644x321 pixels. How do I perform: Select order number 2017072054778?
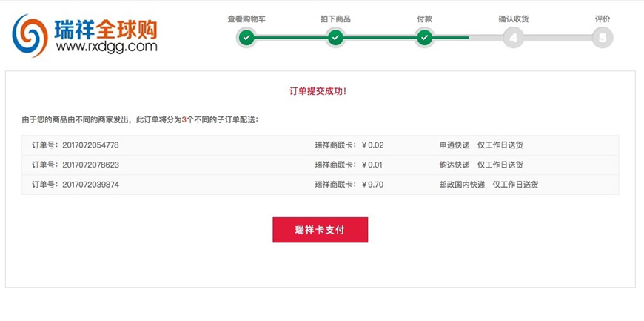click(90, 145)
